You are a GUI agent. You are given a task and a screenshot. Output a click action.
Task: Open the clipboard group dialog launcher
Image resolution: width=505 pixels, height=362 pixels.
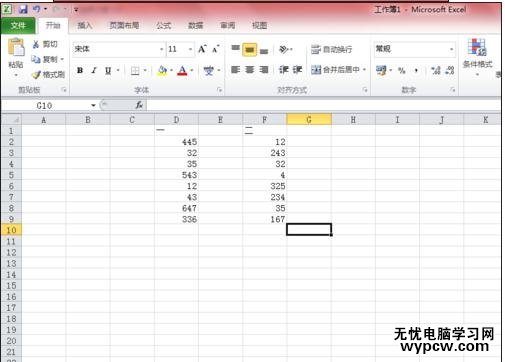(x=64, y=90)
